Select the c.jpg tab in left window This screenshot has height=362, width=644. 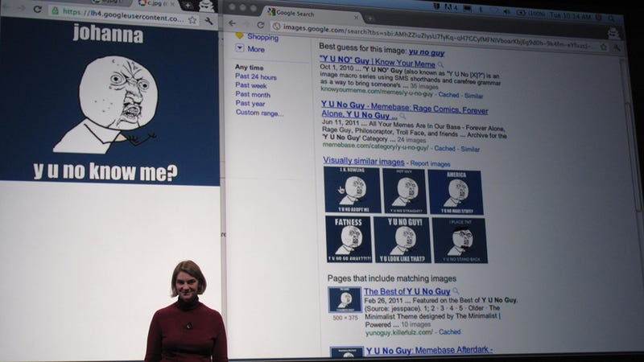[156, 3]
